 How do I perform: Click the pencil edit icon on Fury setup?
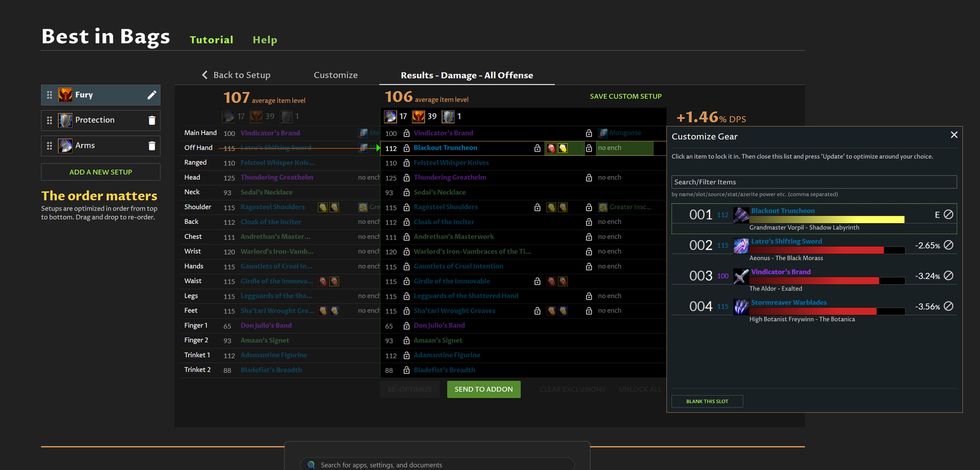coord(152,95)
